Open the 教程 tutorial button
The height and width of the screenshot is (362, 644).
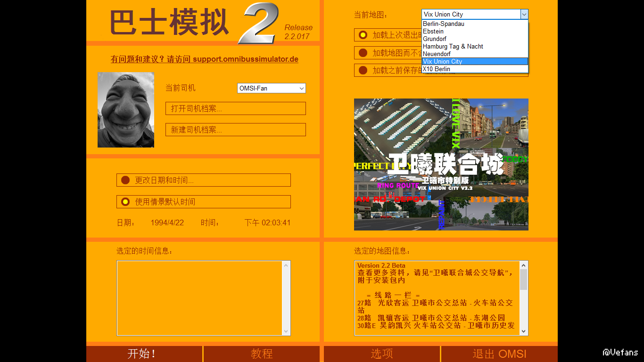pos(262,354)
